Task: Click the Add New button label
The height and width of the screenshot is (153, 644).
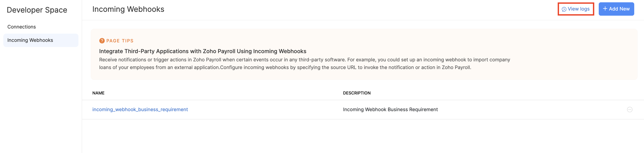Action: tap(619, 9)
